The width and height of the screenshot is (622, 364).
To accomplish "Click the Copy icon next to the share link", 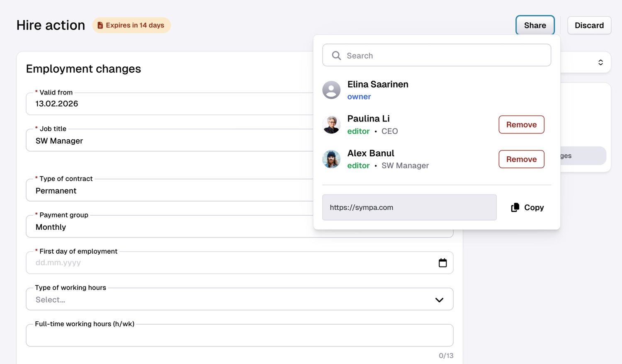I will (515, 207).
